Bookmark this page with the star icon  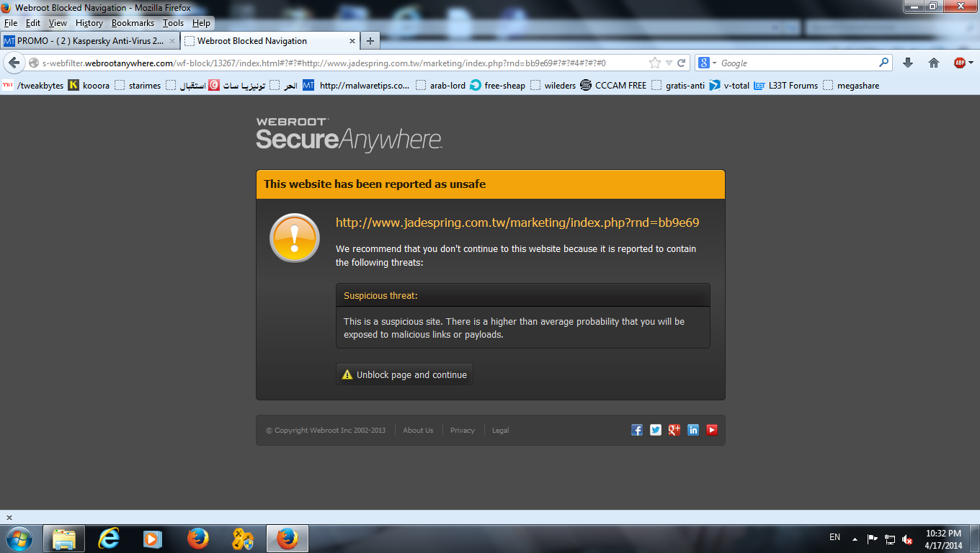(x=655, y=63)
